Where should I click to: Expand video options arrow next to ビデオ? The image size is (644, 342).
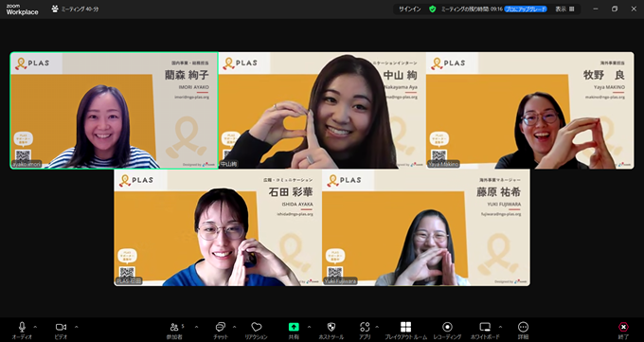point(77,327)
